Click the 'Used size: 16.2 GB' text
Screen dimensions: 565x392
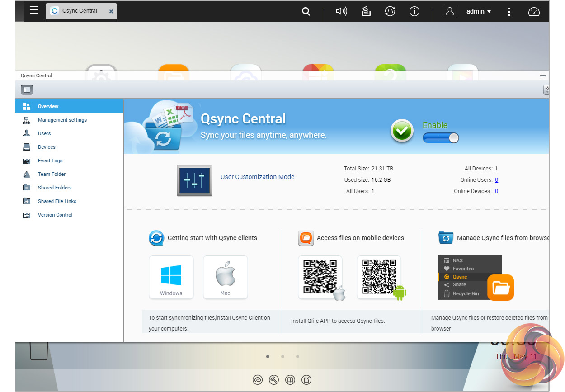pyautogui.click(x=367, y=180)
